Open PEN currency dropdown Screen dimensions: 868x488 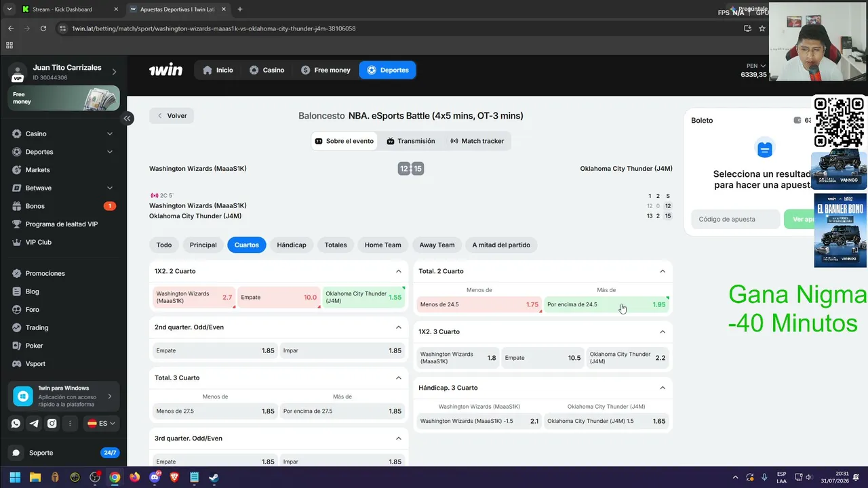[x=756, y=66]
